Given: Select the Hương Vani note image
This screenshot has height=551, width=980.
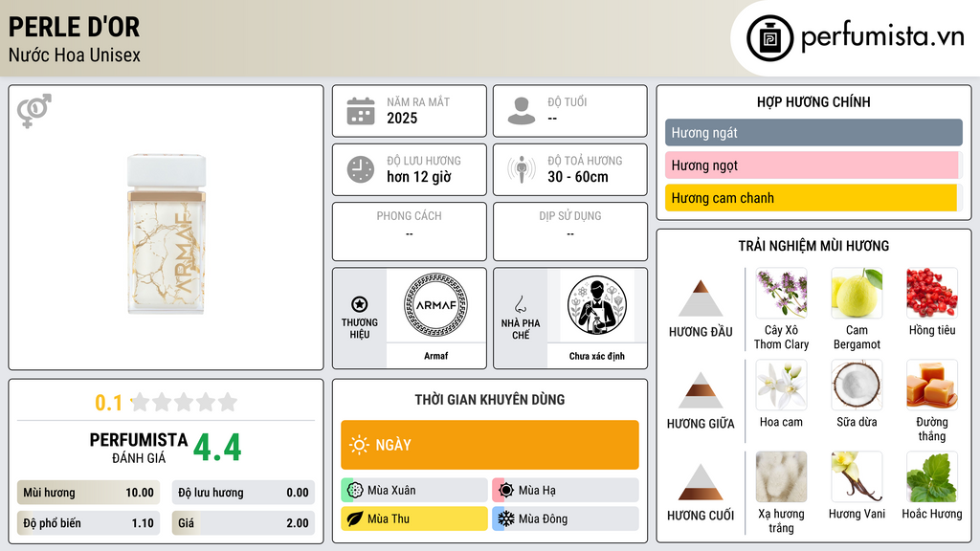Looking at the screenshot, I should click(857, 476).
